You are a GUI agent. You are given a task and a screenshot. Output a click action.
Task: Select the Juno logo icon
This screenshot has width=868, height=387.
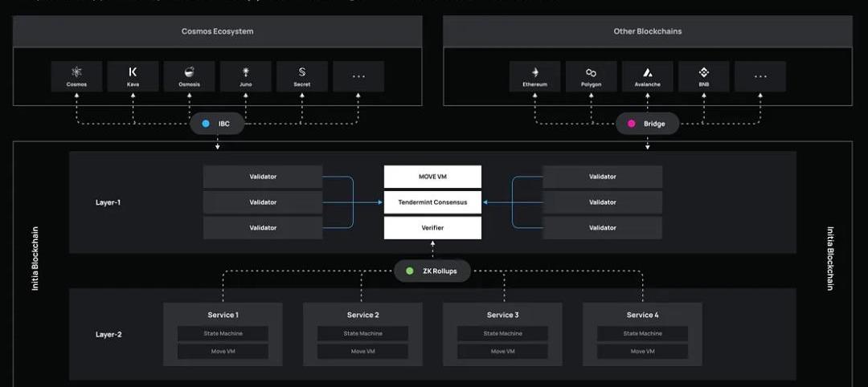pyautogui.click(x=246, y=72)
